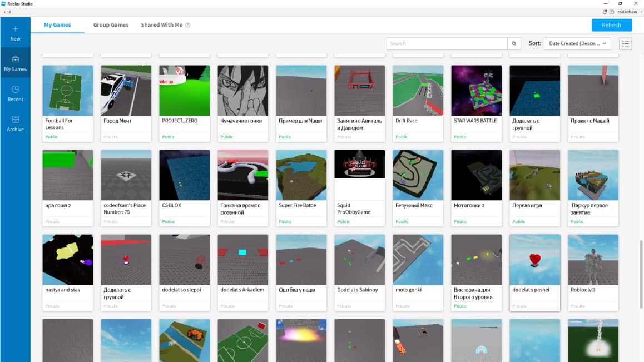
Task: Open the STAR WARS BATTLE game
Action: pos(476,90)
